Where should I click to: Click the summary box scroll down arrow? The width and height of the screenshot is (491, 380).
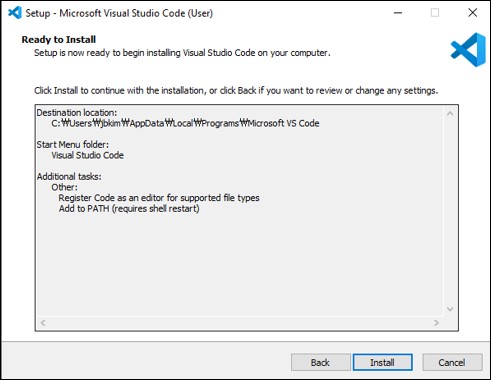pyautogui.click(x=450, y=309)
